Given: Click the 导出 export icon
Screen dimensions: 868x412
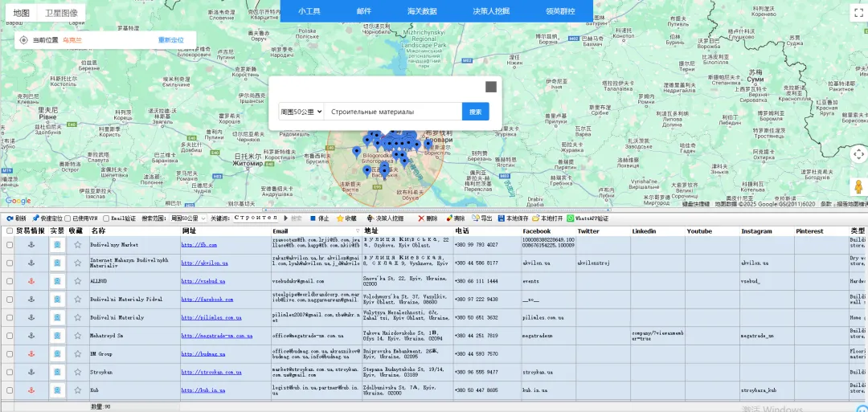Looking at the screenshot, I should (476, 218).
